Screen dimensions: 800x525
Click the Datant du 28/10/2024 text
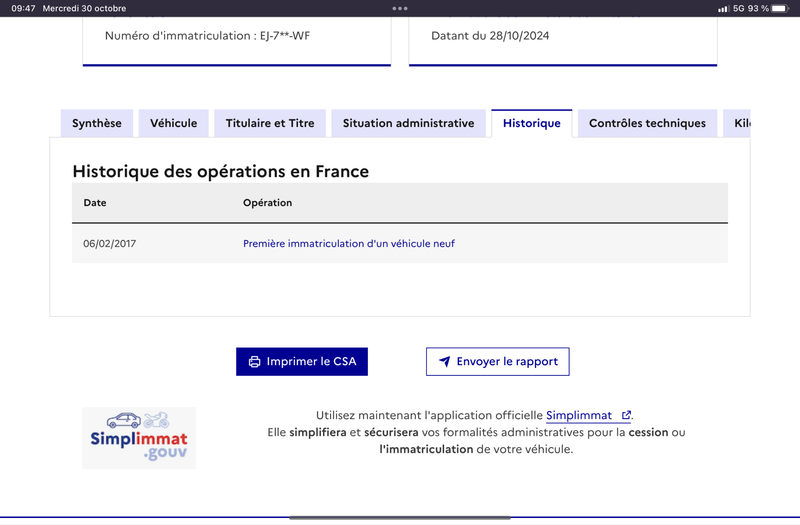point(490,36)
